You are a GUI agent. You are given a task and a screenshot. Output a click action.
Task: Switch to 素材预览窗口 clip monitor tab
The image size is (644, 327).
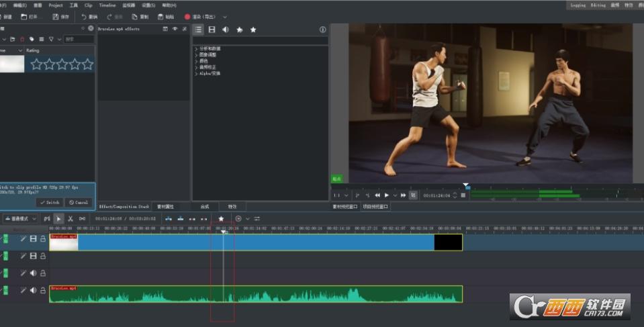(345, 207)
